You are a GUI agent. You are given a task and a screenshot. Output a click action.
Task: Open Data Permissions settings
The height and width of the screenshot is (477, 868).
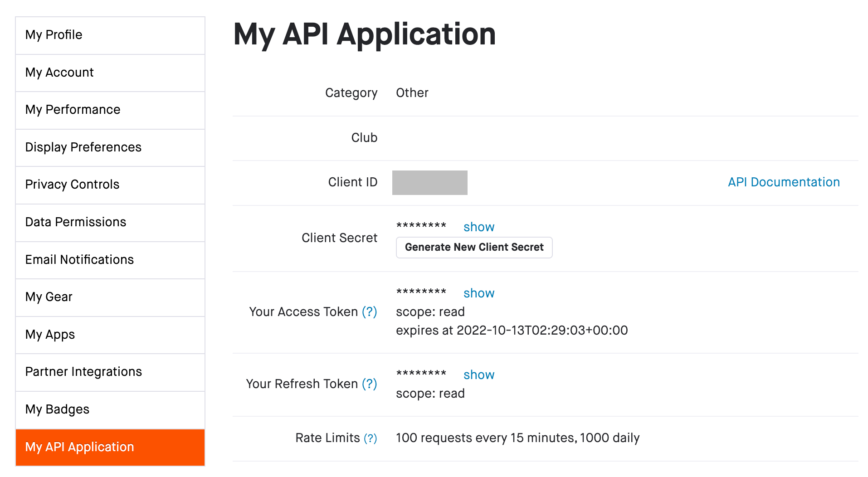(110, 222)
